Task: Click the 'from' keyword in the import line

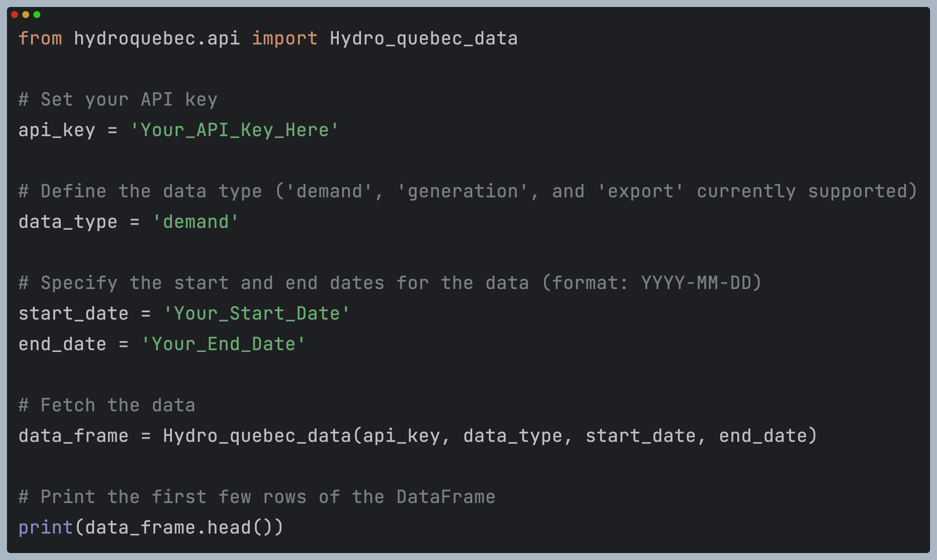Action: 40,38
